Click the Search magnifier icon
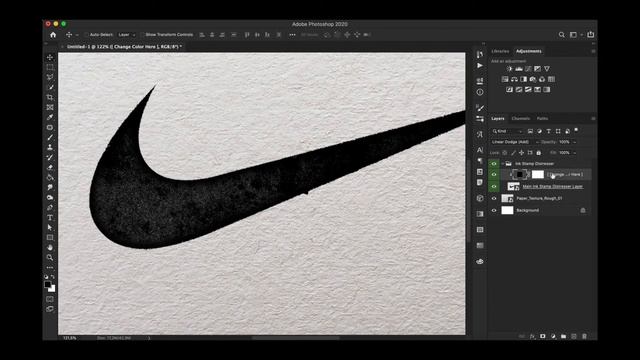Screen dimensions: 640x360 point(562,35)
